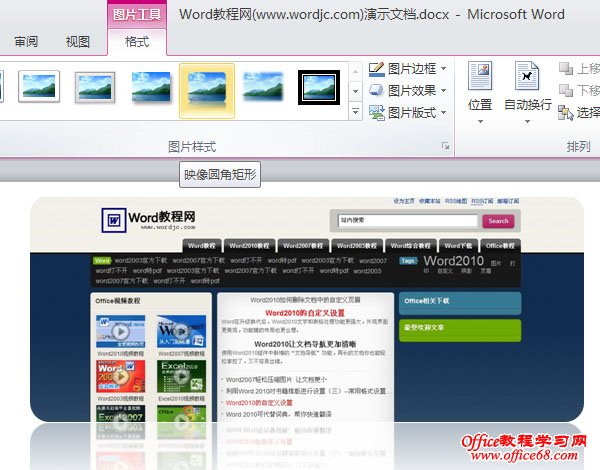Apply the beveled matte frame picture style

point(95,87)
